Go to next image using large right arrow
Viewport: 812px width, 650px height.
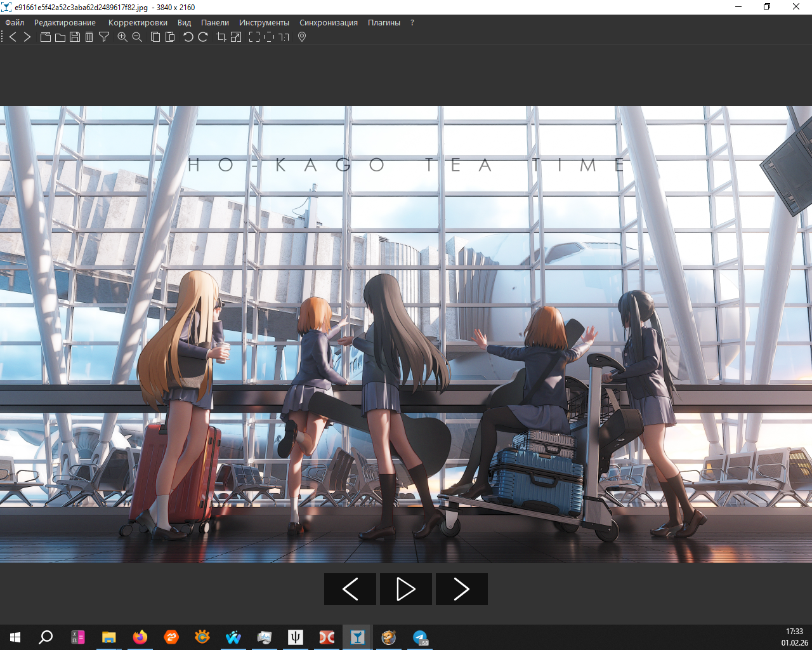[462, 589]
